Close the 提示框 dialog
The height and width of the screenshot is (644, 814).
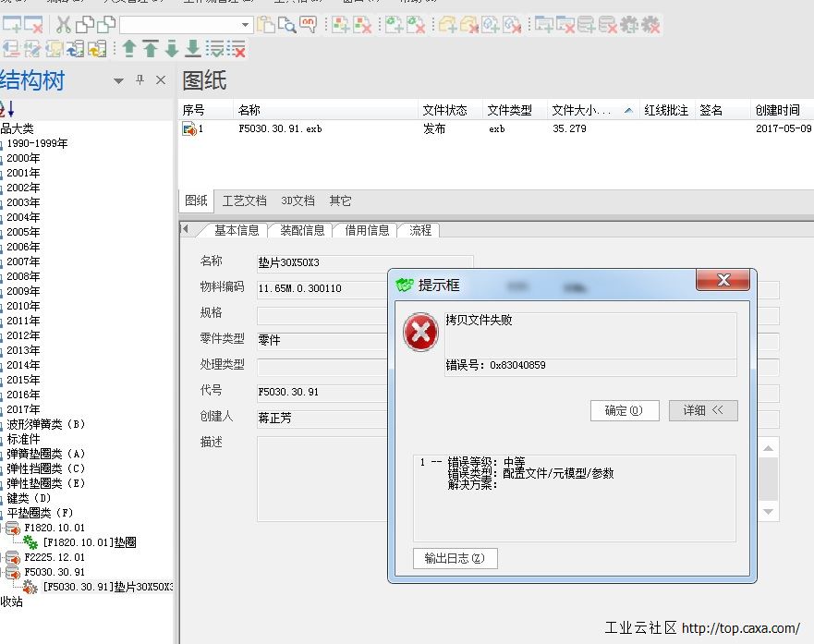click(723, 280)
